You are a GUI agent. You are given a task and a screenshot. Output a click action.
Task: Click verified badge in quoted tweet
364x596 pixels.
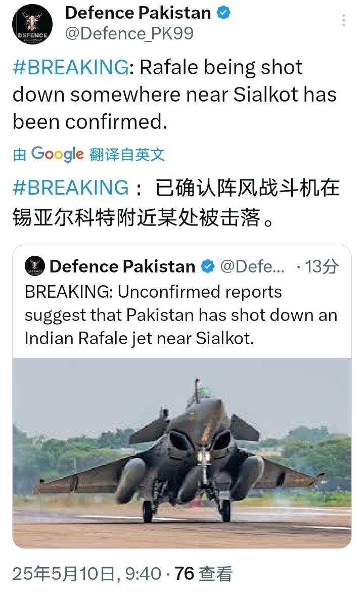pos(207,266)
